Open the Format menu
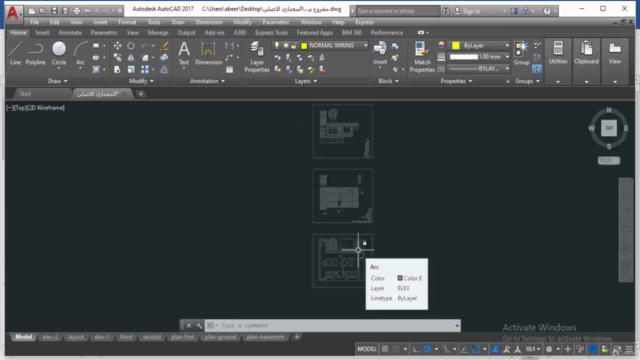Viewport: 640px width, 360px height. tap(127, 22)
